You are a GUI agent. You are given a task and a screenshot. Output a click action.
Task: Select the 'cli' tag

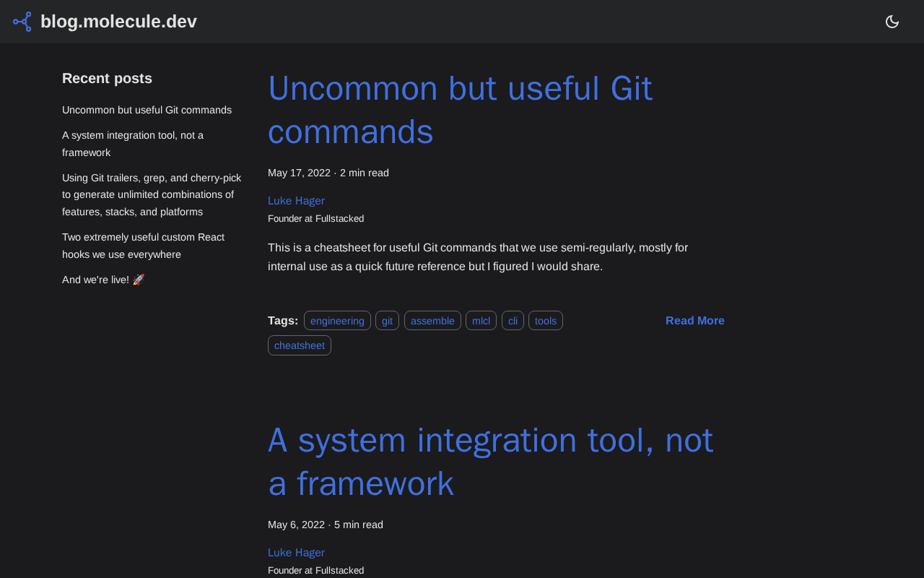tap(513, 321)
